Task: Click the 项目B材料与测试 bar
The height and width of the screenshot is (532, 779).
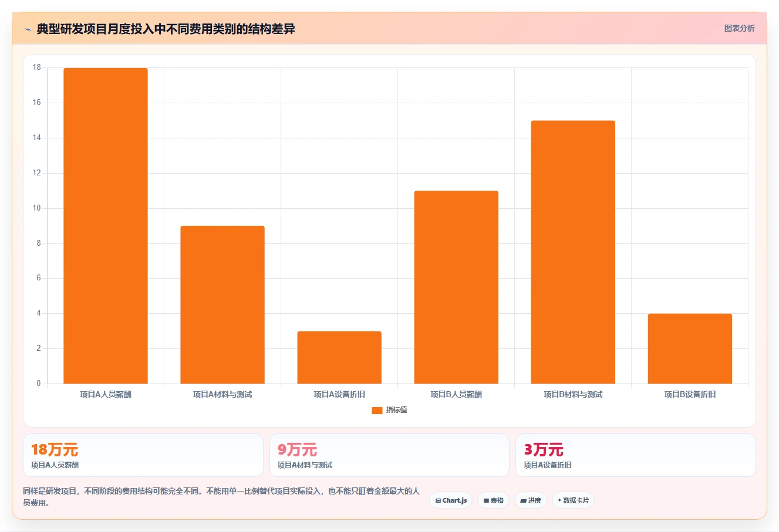Action: (573, 252)
